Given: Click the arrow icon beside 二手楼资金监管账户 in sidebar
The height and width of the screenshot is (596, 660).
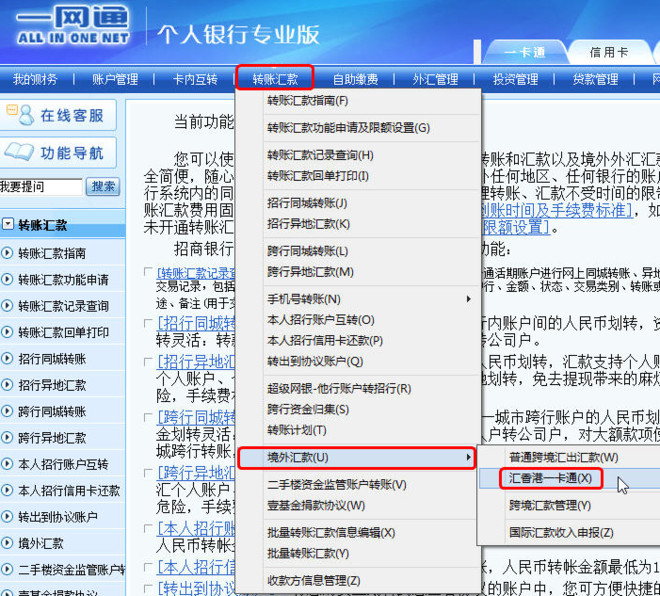Looking at the screenshot, I should coord(7,569).
